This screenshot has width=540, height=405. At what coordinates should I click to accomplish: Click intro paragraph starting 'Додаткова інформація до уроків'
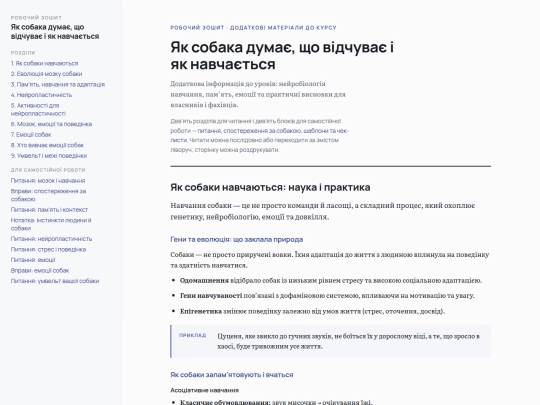[x=258, y=94]
